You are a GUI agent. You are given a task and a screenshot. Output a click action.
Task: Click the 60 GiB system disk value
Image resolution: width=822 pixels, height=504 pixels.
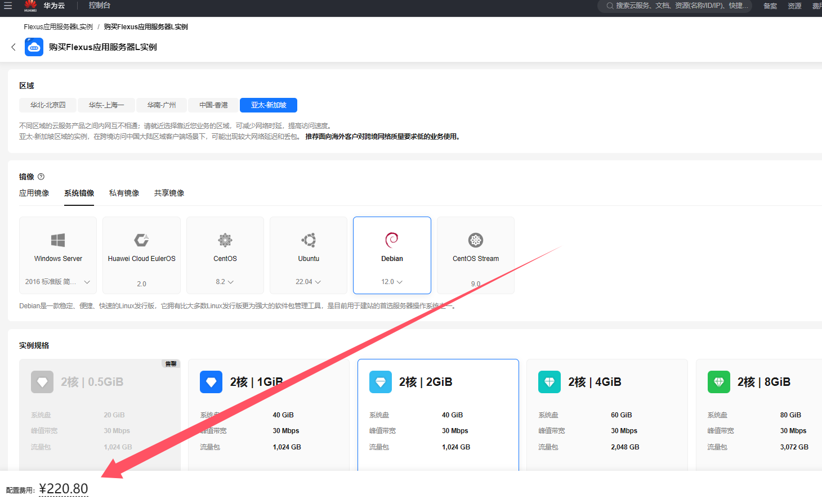622,415
